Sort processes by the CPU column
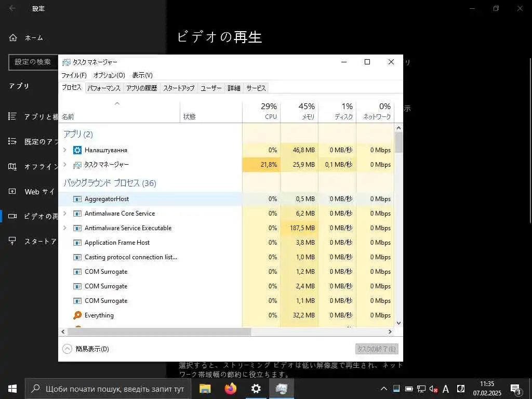The width and height of the screenshot is (532, 399). (x=262, y=111)
